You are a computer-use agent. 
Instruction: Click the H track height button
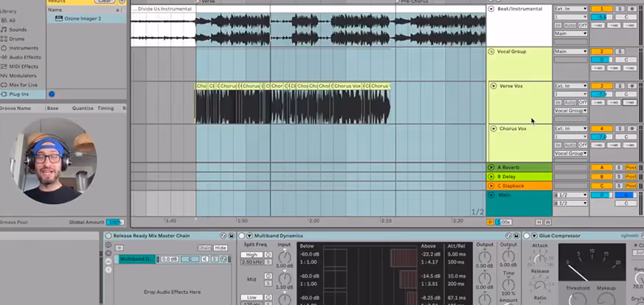(539, 222)
